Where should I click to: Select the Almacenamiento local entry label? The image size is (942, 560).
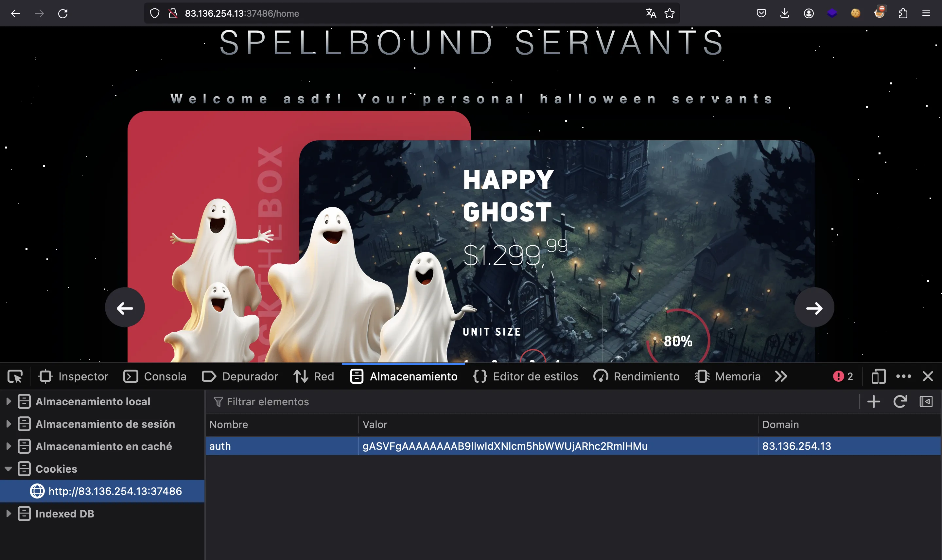[x=93, y=401]
